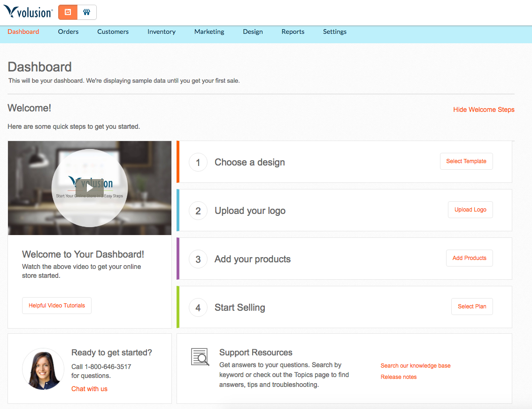The height and width of the screenshot is (409, 532).
Task: Click the 'Start Selling' step title
Action: [x=240, y=307]
